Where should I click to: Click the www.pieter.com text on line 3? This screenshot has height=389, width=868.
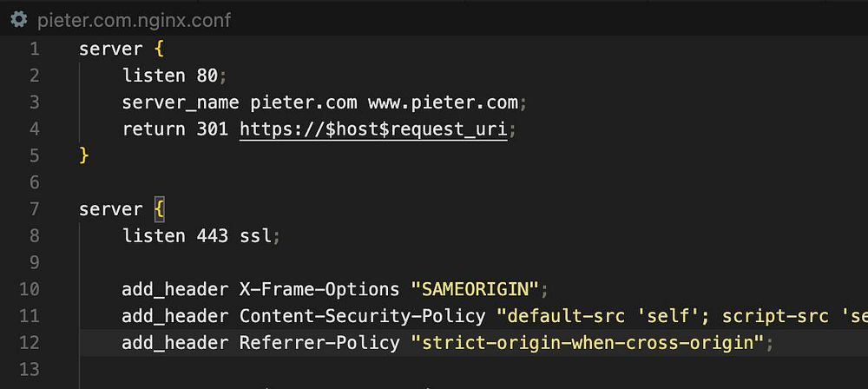click(443, 102)
